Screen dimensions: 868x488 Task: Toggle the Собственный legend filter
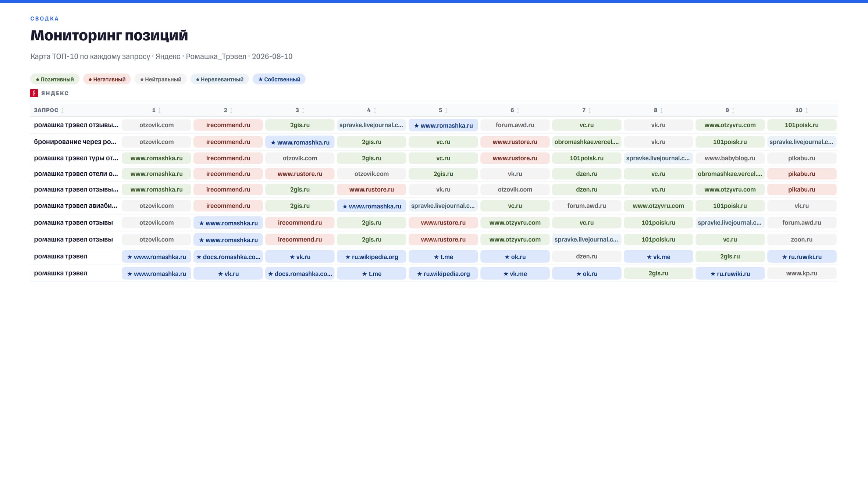[x=279, y=79]
